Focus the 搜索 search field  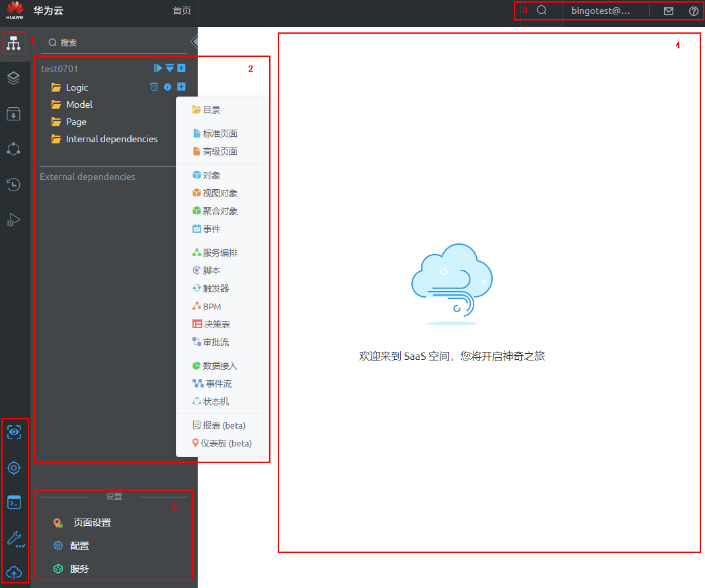coord(114,43)
